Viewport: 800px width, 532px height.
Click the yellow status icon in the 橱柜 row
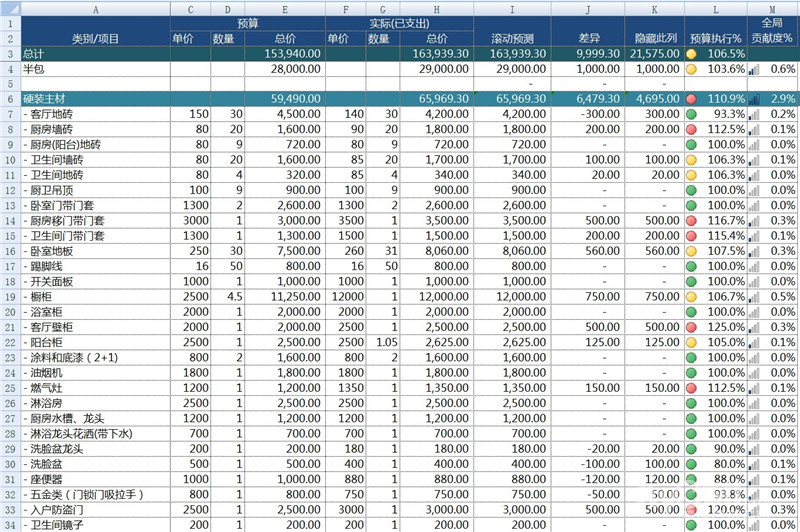coord(691,297)
